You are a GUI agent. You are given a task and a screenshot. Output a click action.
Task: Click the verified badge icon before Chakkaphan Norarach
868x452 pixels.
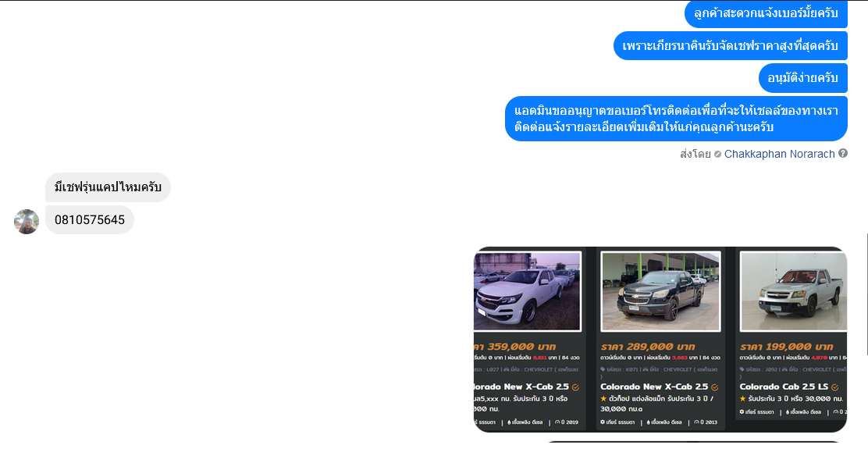pos(717,155)
